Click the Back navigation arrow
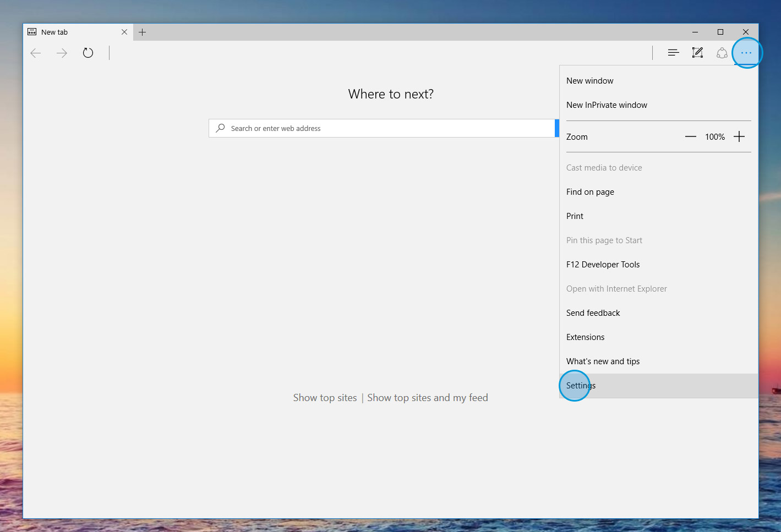The width and height of the screenshot is (781, 532). click(36, 53)
